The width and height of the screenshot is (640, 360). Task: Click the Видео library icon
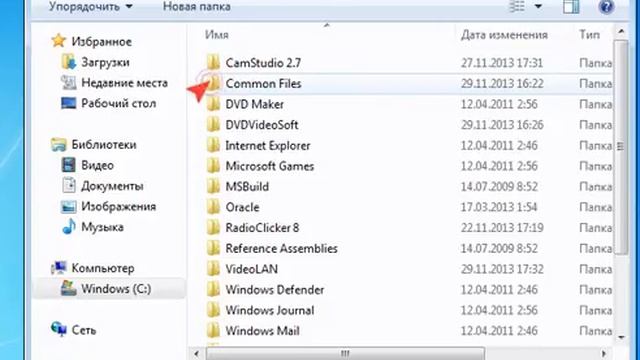(69, 165)
